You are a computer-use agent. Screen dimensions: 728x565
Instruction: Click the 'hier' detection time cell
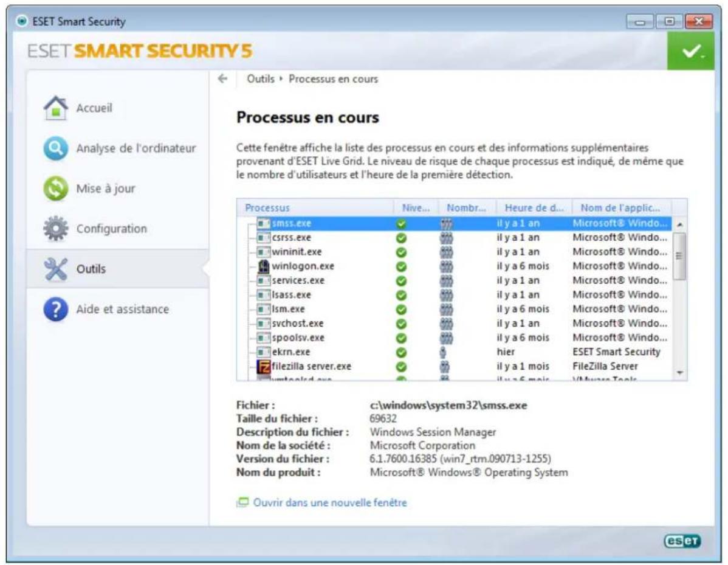pos(506,352)
